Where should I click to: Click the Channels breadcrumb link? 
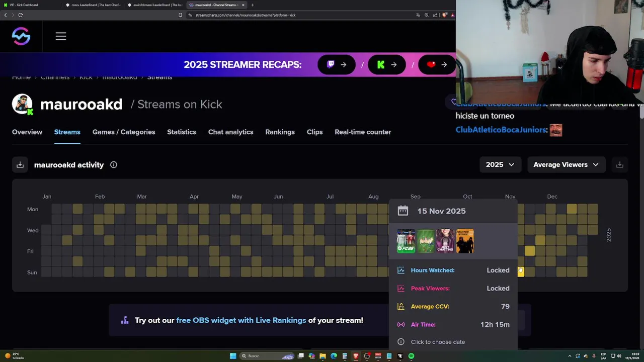click(55, 77)
